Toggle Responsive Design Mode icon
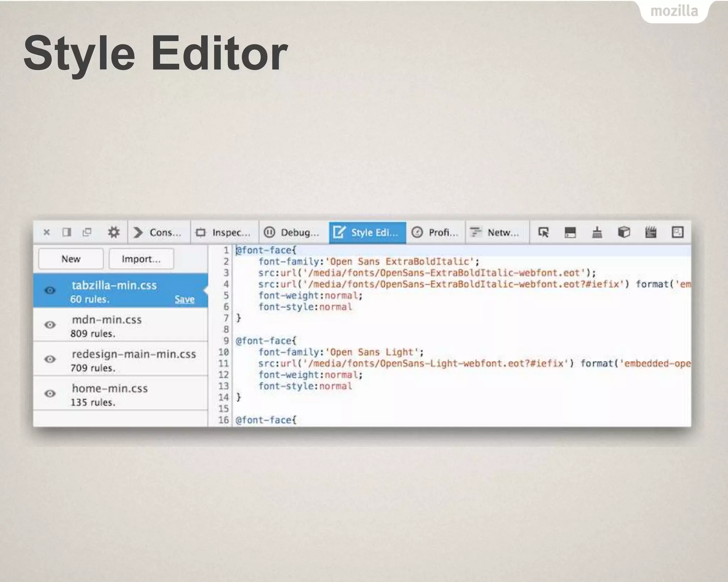This screenshot has height=582, width=728. point(678,232)
